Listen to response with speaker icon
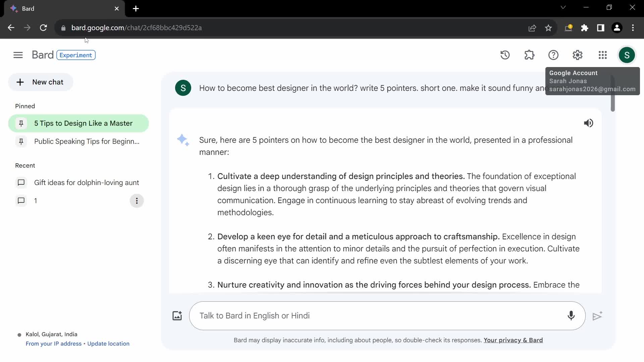The height and width of the screenshot is (362, 644). point(588,123)
